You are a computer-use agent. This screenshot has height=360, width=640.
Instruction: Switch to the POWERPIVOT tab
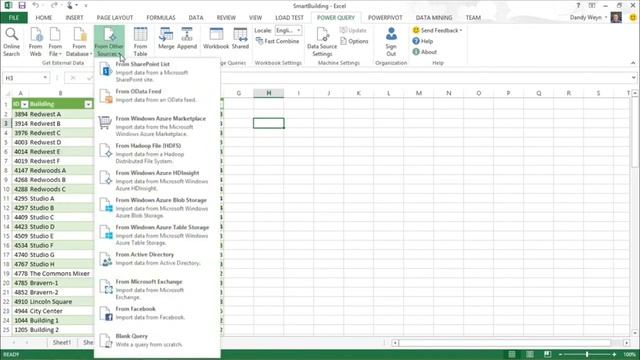385,18
